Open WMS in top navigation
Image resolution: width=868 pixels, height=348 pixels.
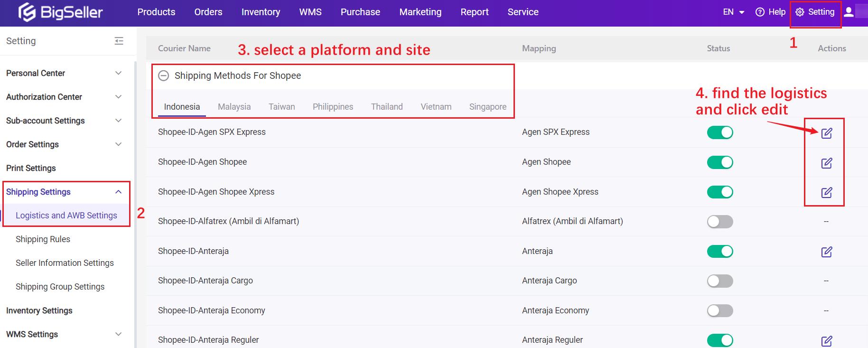(310, 12)
